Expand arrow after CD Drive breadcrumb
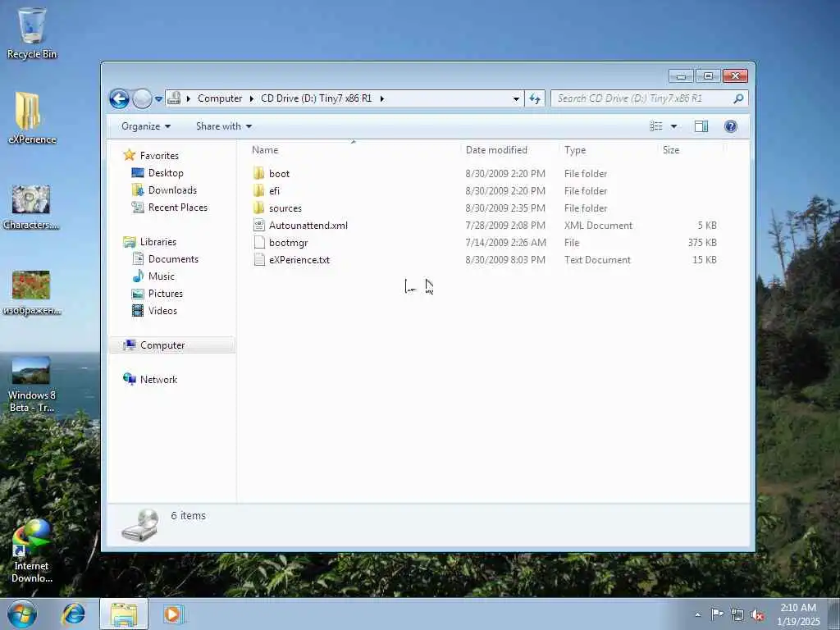The image size is (840, 630). tap(382, 98)
